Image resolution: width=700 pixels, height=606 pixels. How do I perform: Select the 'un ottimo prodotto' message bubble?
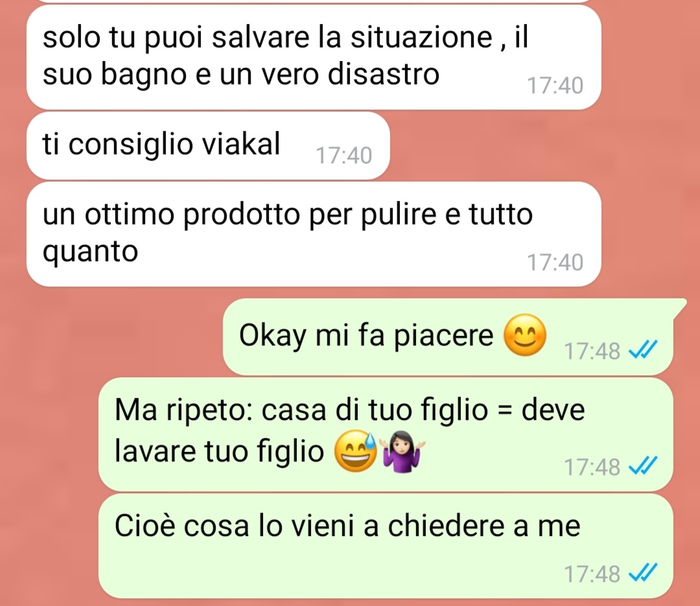coord(314,234)
